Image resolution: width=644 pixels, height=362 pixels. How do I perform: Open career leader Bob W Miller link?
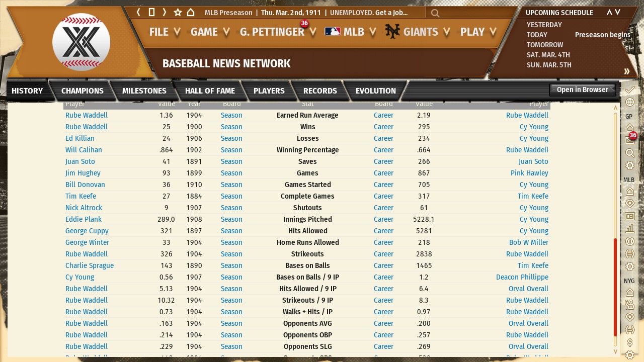[x=529, y=242]
